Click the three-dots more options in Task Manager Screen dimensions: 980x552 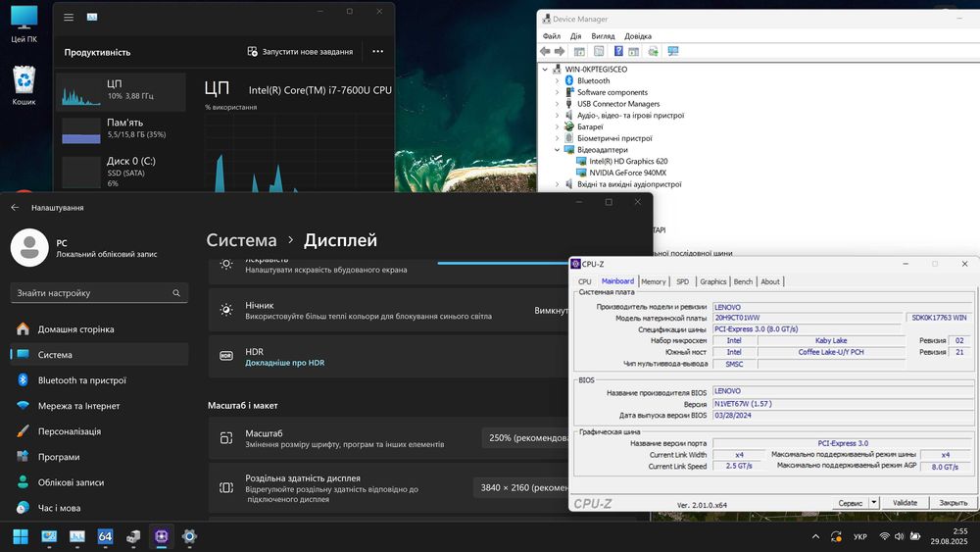(377, 51)
